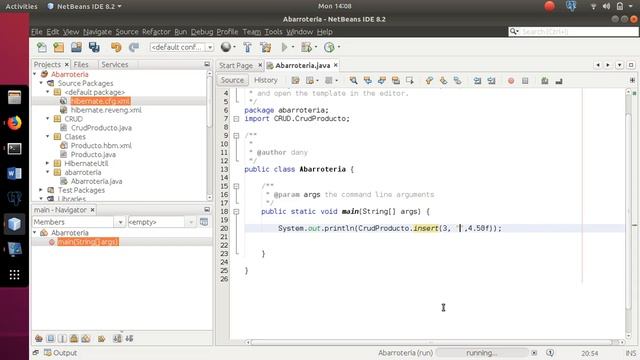Image resolution: width=640 pixels, height=360 pixels.
Task: Open the Tools menu
Action: tap(273, 32)
